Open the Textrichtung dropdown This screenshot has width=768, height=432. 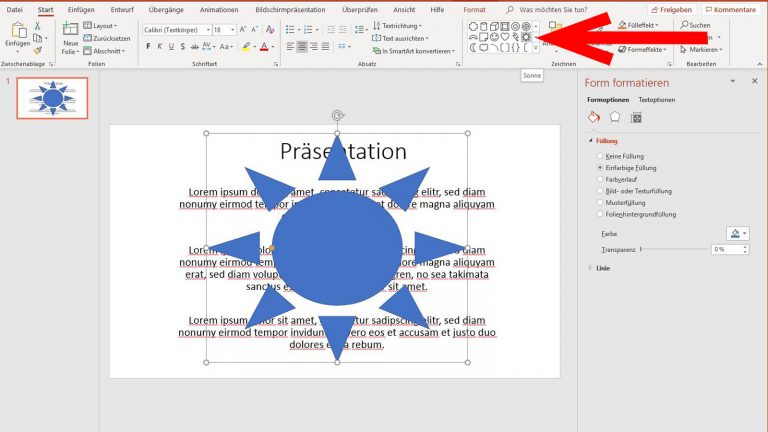[397, 25]
